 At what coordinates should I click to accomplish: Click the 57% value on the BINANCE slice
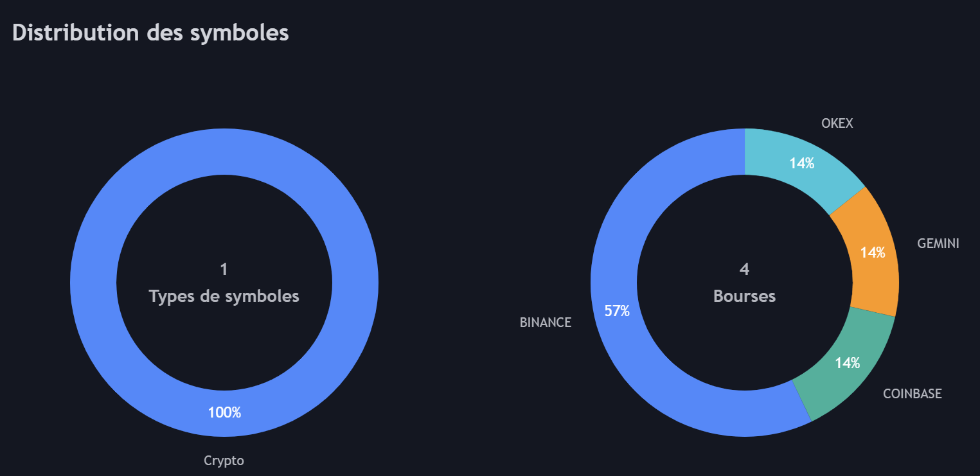(x=617, y=312)
